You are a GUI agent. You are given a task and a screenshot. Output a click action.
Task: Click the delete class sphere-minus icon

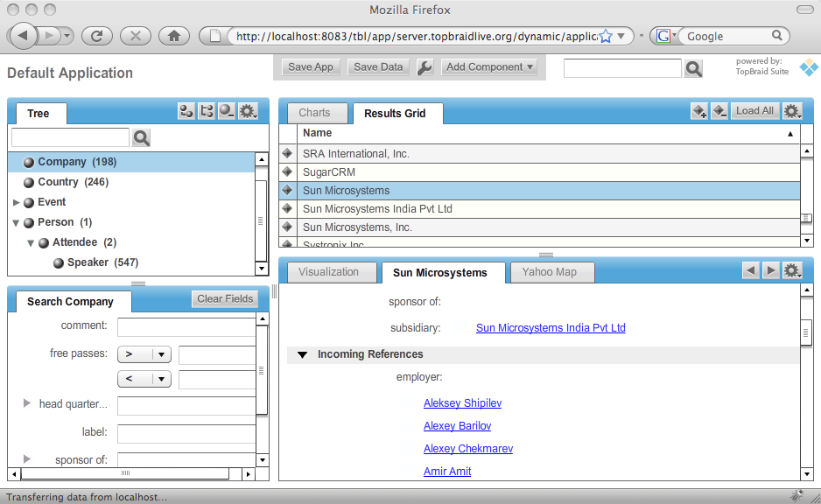click(x=227, y=111)
